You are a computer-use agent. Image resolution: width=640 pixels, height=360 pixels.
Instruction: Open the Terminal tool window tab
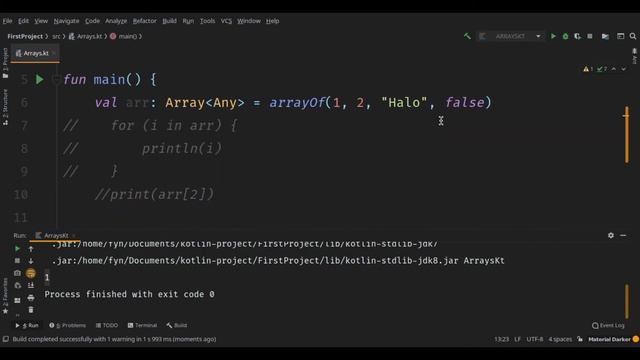click(142, 325)
